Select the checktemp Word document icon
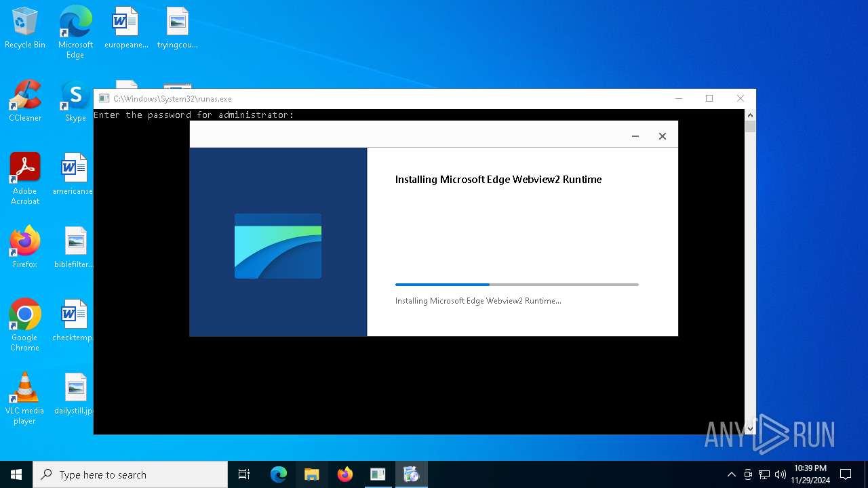Image resolution: width=868 pixels, height=488 pixels. tap(73, 321)
